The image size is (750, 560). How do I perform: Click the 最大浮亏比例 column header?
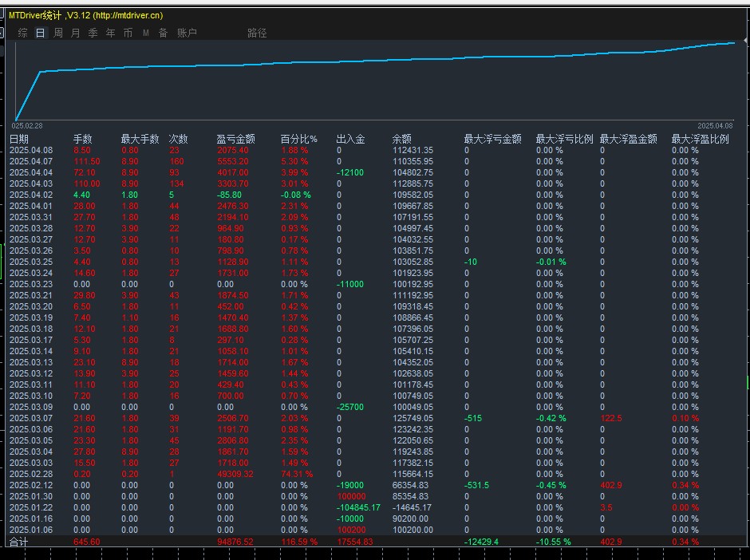tap(564, 139)
